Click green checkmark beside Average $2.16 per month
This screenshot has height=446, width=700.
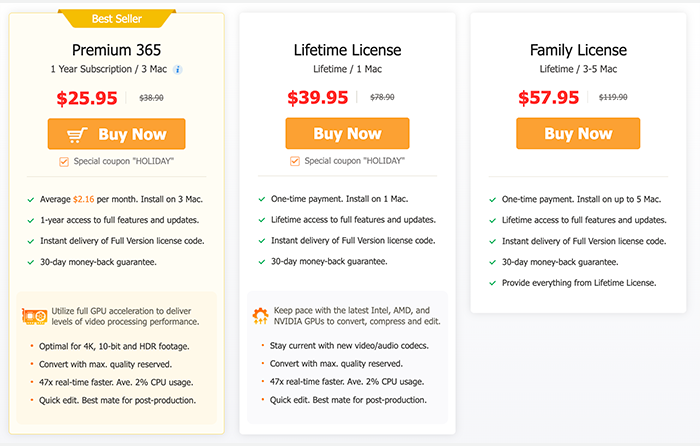pos(31,200)
